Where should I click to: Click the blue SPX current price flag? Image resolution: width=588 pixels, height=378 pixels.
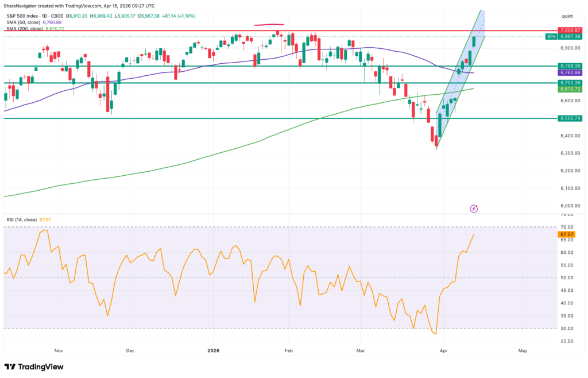click(x=550, y=36)
